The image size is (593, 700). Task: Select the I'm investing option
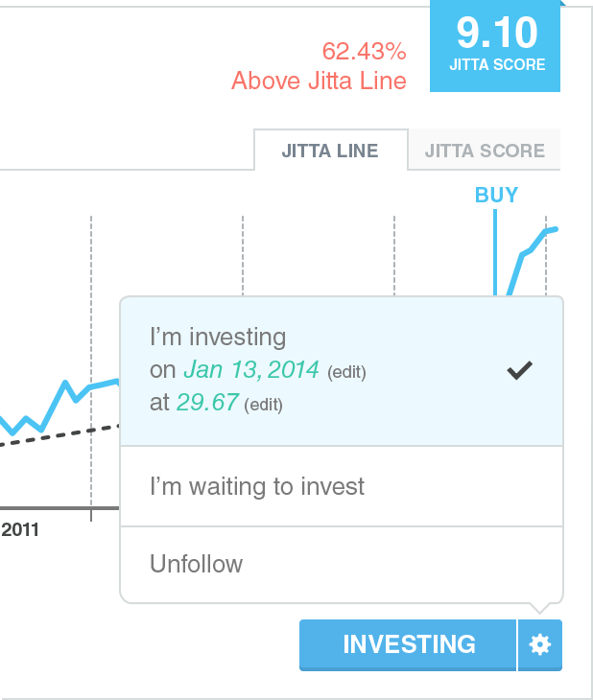(x=342, y=371)
